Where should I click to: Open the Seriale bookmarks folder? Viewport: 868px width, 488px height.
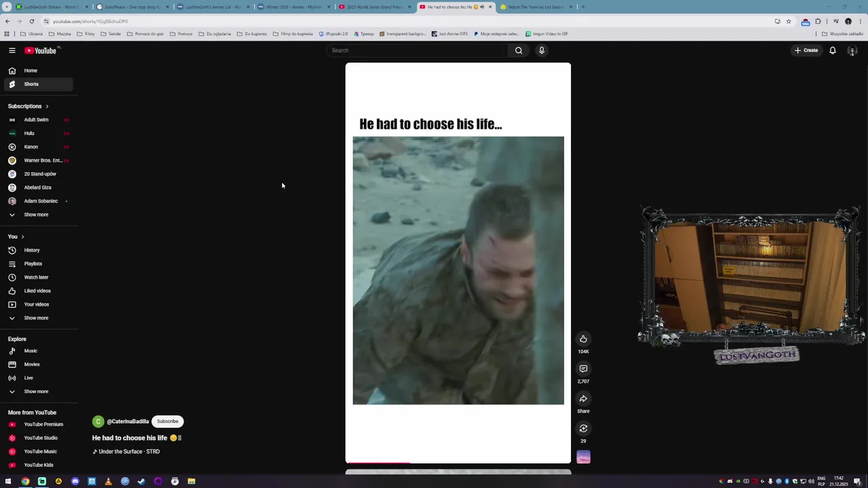point(111,34)
